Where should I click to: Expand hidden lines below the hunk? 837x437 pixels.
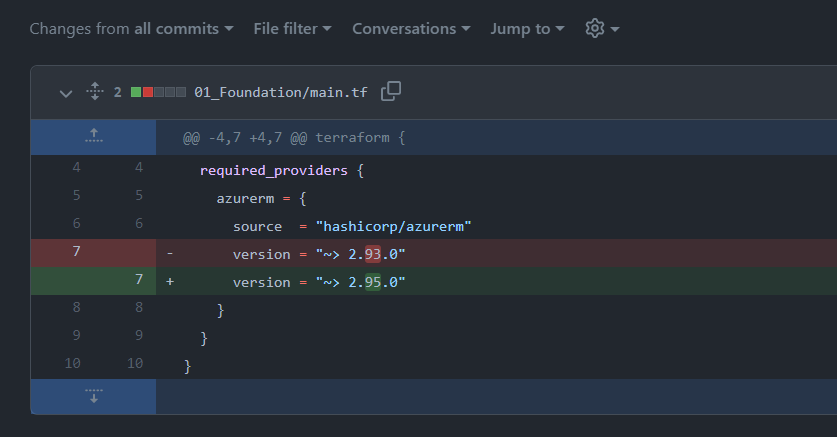coord(93,396)
